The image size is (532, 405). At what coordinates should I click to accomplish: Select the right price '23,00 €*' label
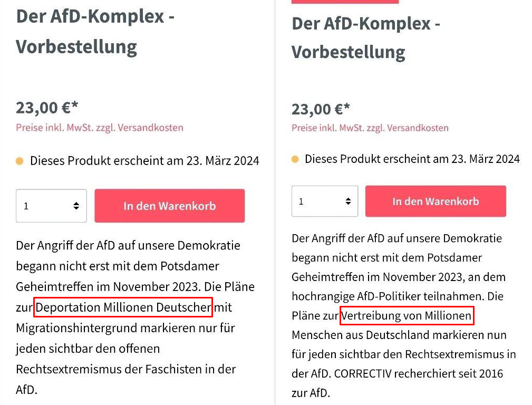pos(320,108)
